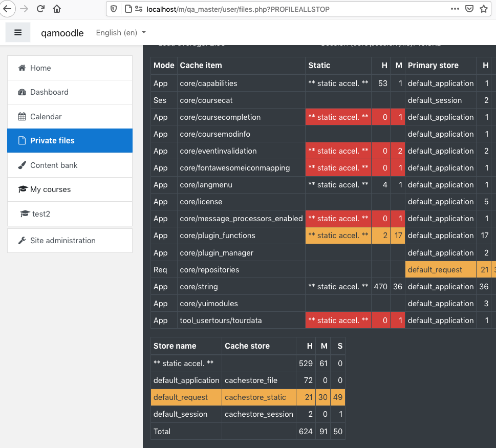Click the core/eventinvalidation cell

[x=241, y=151]
